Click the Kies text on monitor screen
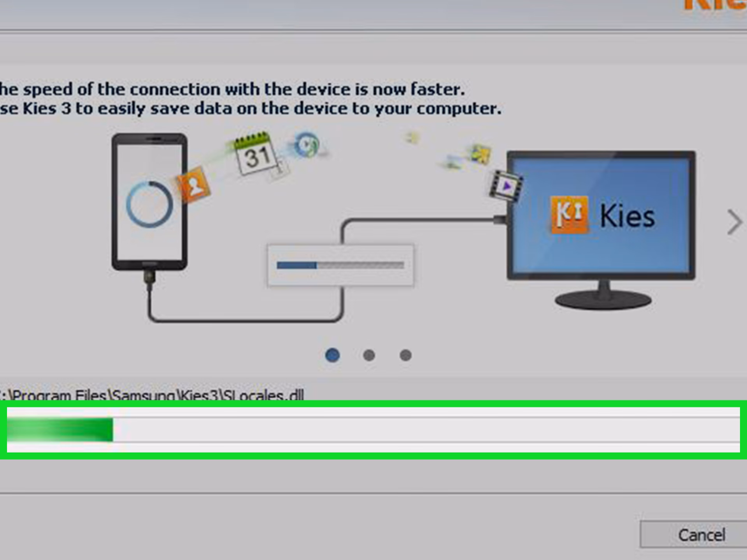The height and width of the screenshot is (560, 747). point(627,216)
